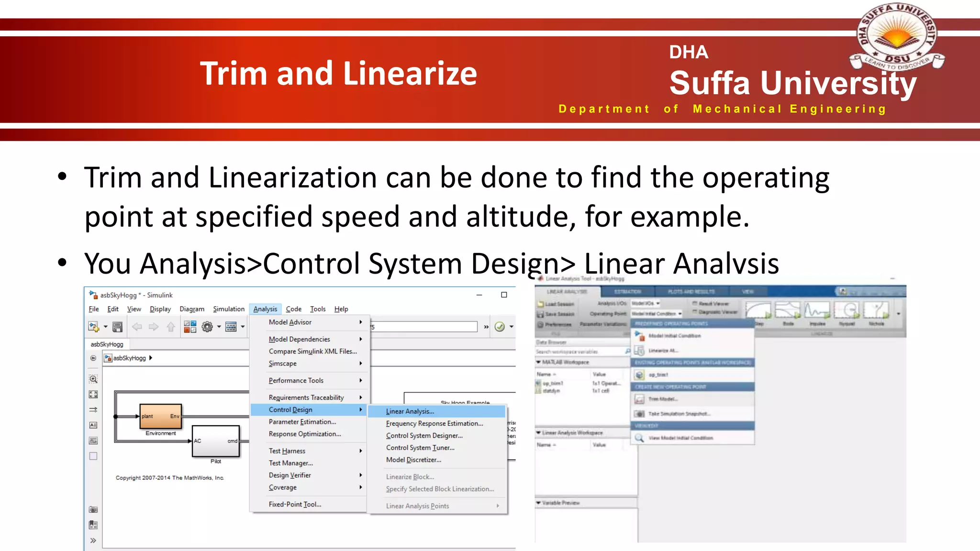Choose Control System Designer... menu entry
Screen dimensions: 980x551
coord(437,436)
